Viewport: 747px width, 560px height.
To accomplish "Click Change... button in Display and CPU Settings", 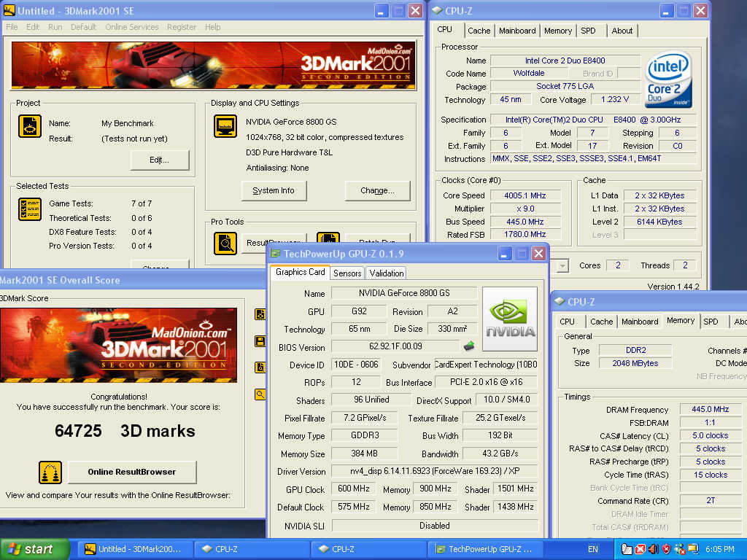I will [x=377, y=190].
